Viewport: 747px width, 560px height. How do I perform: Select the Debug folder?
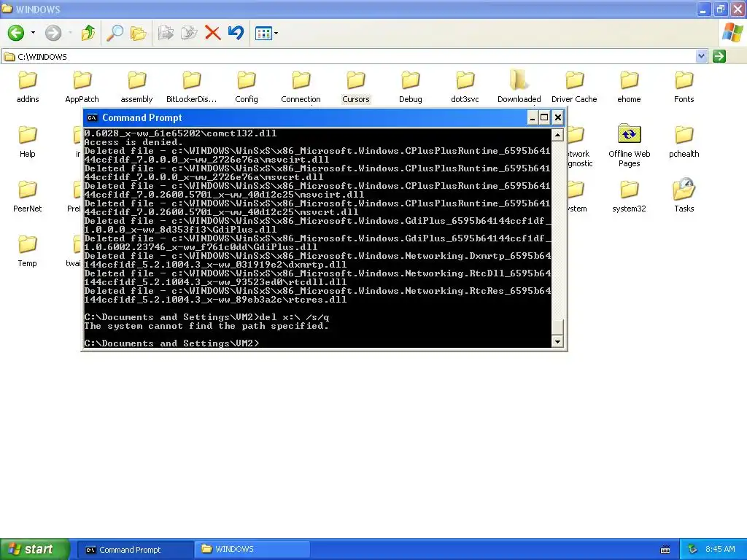point(411,87)
